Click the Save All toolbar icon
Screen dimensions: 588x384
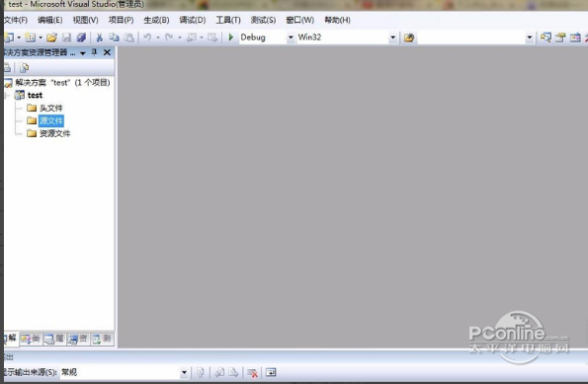pyautogui.click(x=81, y=38)
